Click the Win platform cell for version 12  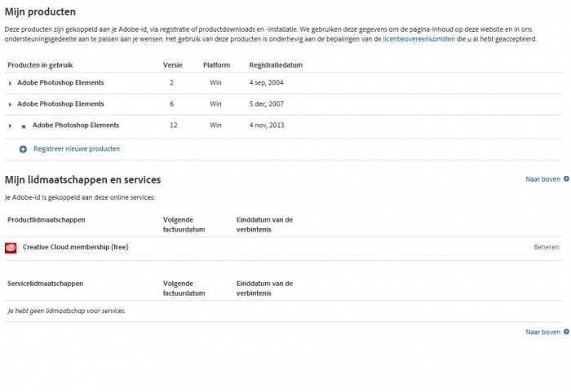tap(215, 126)
